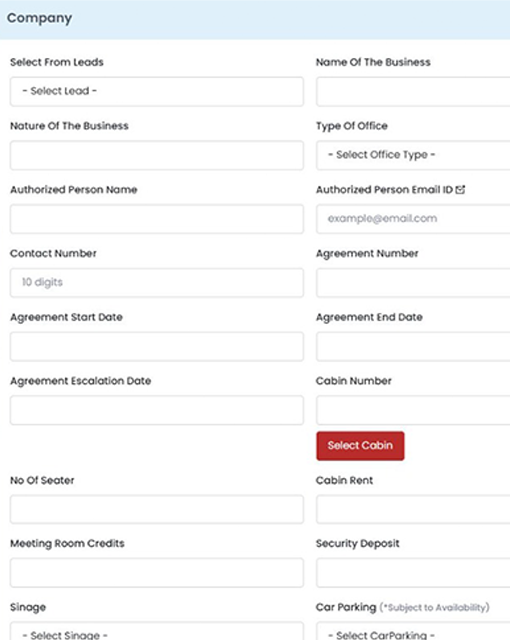The width and height of the screenshot is (510, 640).
Task: Open the Agreement End Date field
Action: 413,347
